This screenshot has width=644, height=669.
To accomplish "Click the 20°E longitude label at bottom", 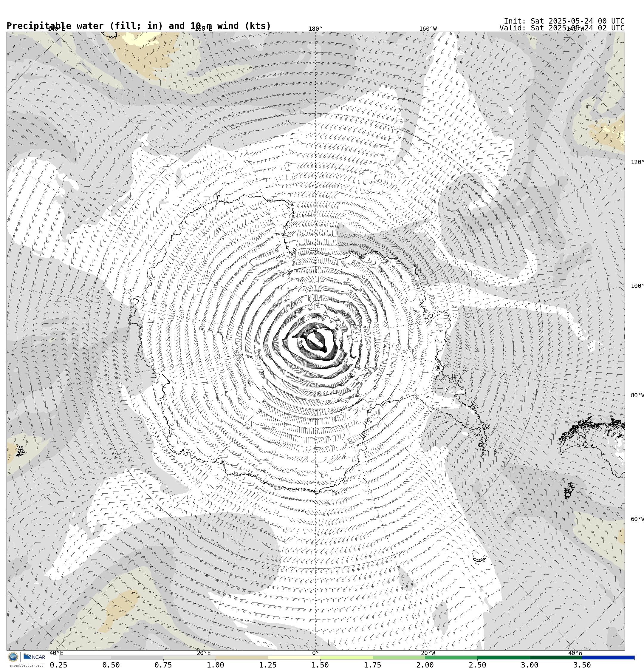I will [x=204, y=653].
